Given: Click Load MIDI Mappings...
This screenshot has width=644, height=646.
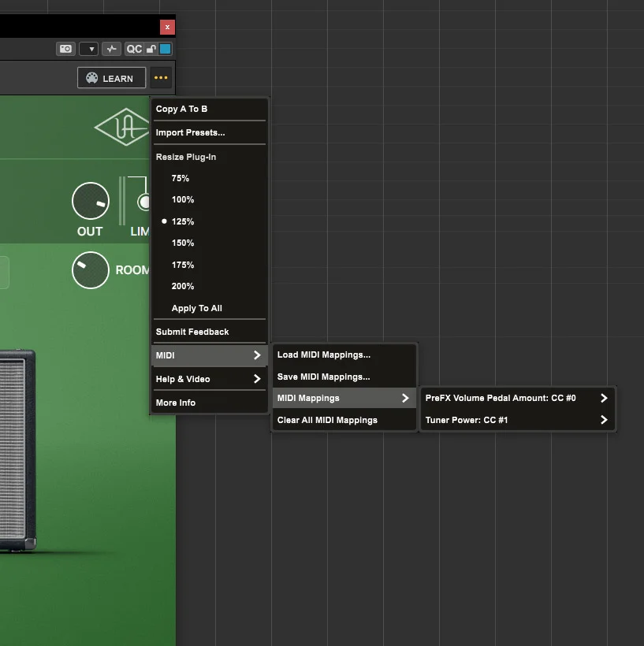Looking at the screenshot, I should click(x=344, y=355).
